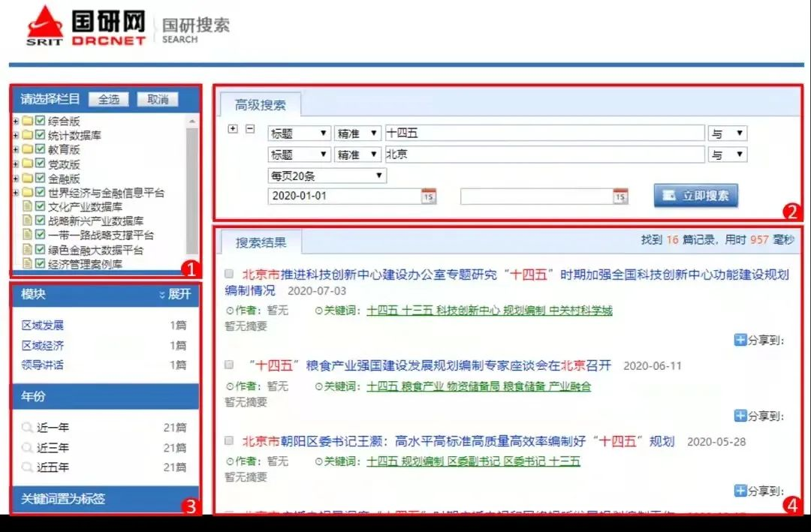Viewport: 811px width, 532px height.
Task: Select the 高级搜索 tab
Action: click(260, 105)
